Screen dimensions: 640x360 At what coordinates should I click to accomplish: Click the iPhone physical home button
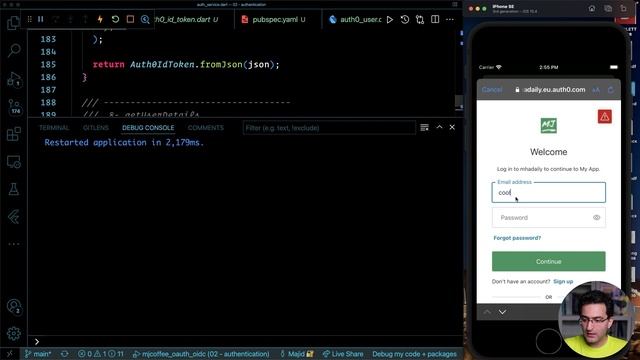point(548,341)
